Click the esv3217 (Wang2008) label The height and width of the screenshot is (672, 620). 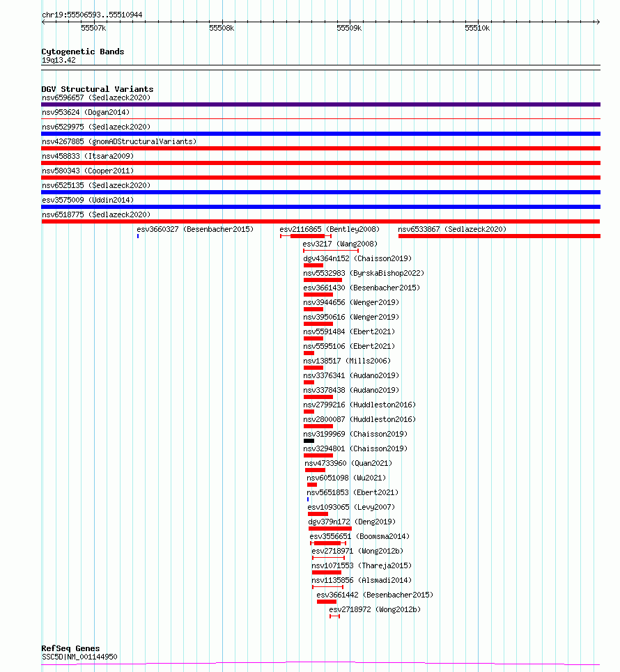340,244
